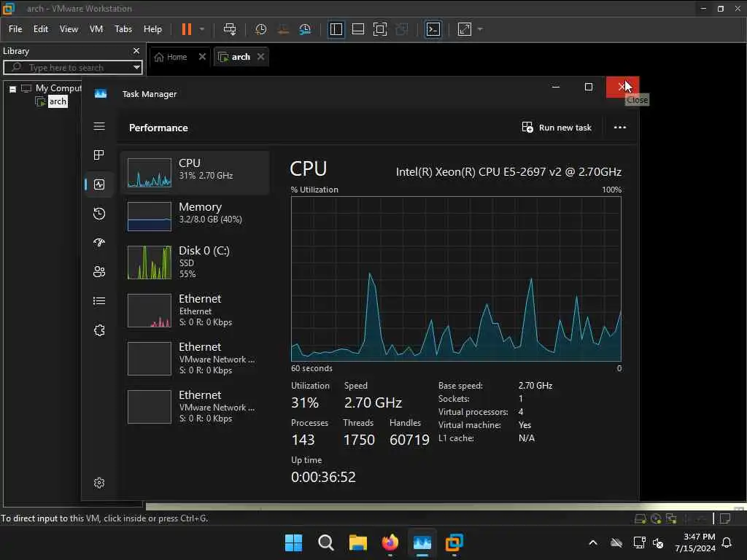747x560 pixels.
Task: Open stretch guest dropdown arrow
Action: pyautogui.click(x=480, y=29)
